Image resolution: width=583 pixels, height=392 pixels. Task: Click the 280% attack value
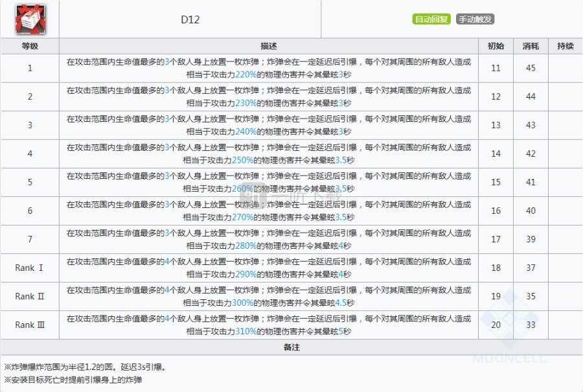tap(246, 246)
